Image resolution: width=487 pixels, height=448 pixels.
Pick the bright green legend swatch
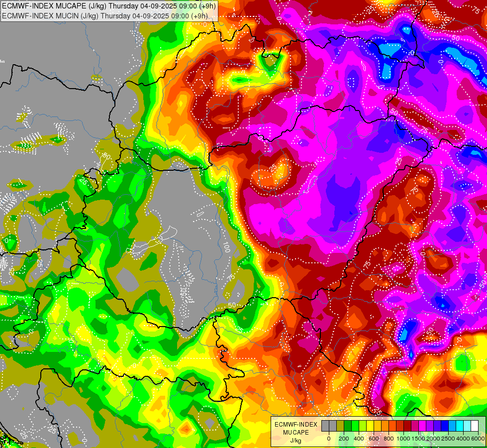point(355,426)
